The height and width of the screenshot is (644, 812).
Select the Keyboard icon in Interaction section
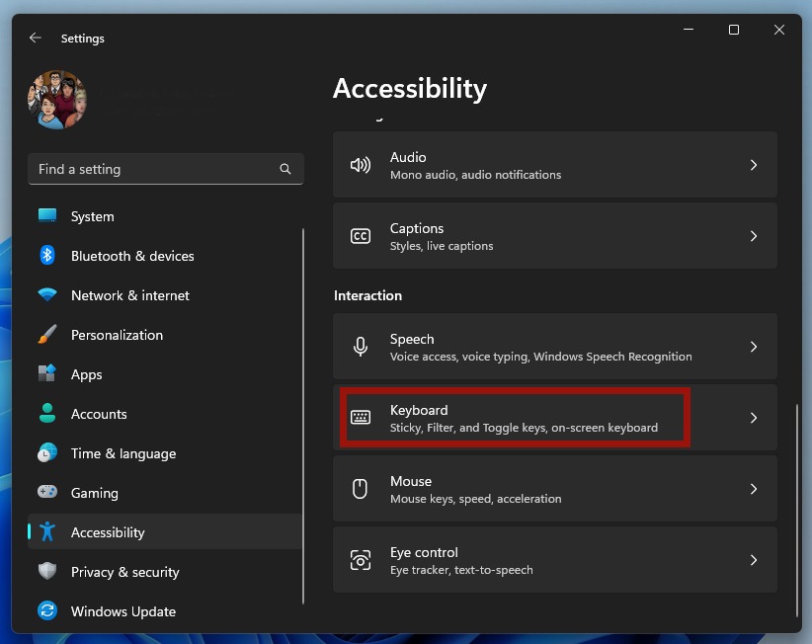point(361,417)
